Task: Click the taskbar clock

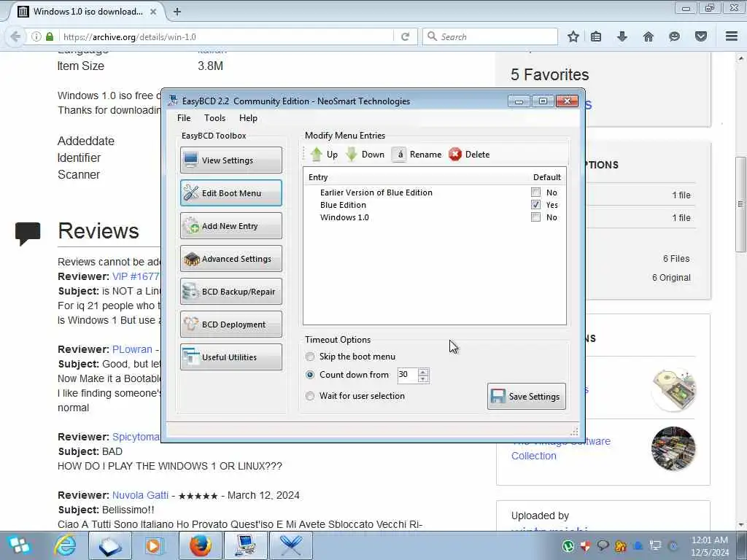Action: 710,546
